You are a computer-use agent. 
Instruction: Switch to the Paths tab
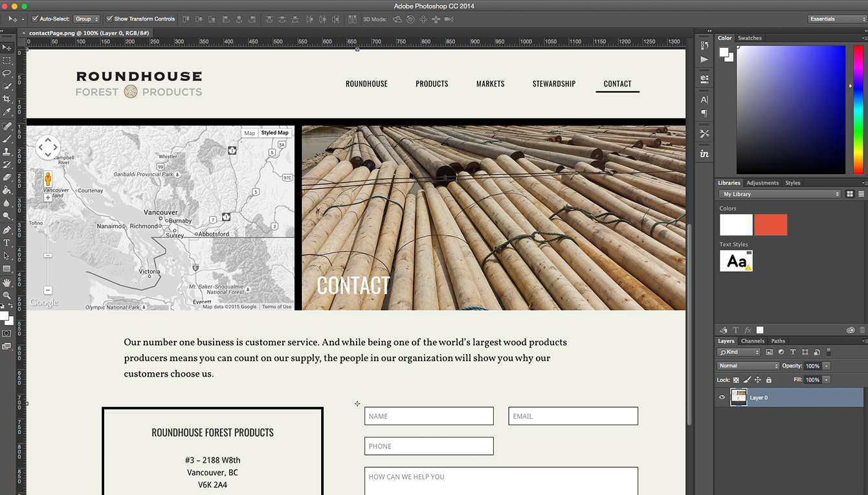(778, 341)
